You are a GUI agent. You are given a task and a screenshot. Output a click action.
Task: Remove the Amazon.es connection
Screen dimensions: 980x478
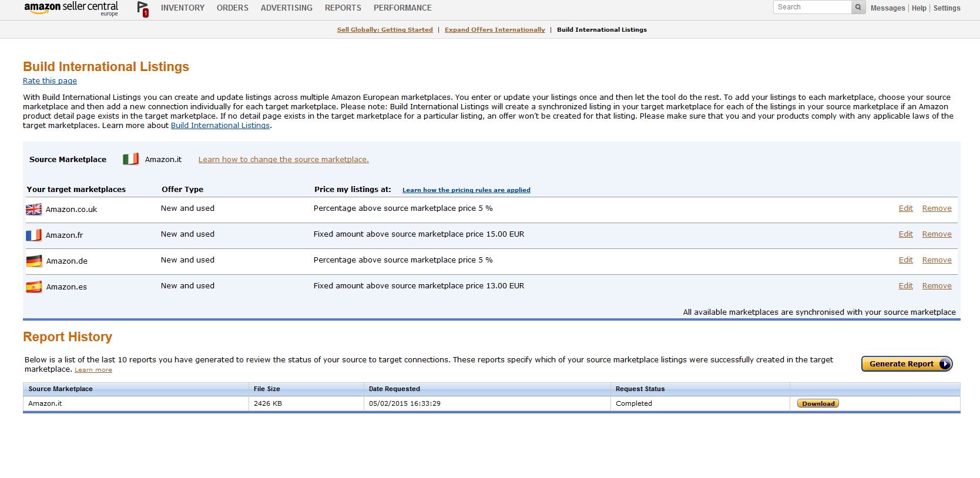pos(937,286)
